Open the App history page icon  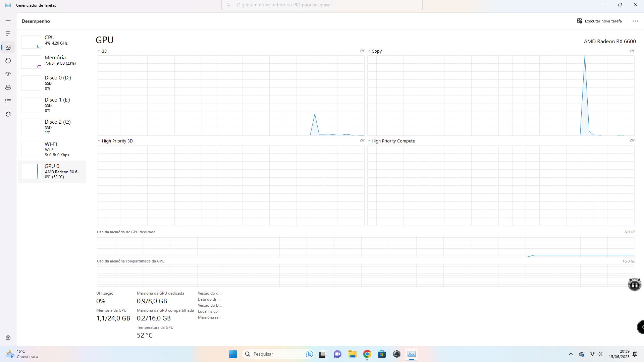[8, 61]
